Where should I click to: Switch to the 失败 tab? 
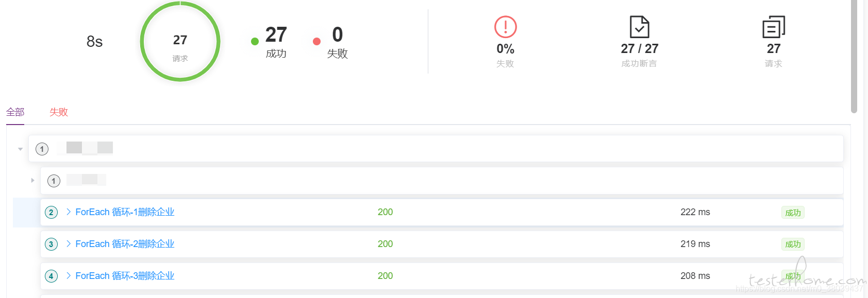(x=59, y=112)
